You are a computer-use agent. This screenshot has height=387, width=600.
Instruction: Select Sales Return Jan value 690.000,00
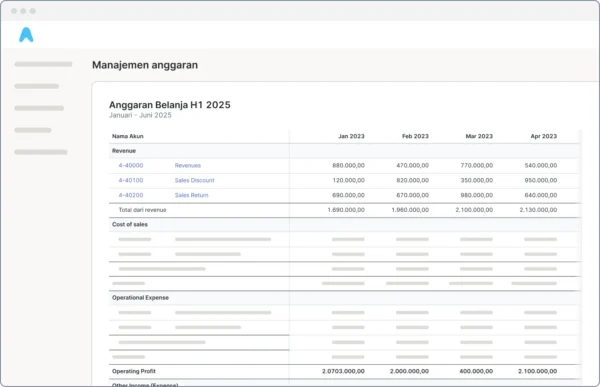click(x=348, y=195)
